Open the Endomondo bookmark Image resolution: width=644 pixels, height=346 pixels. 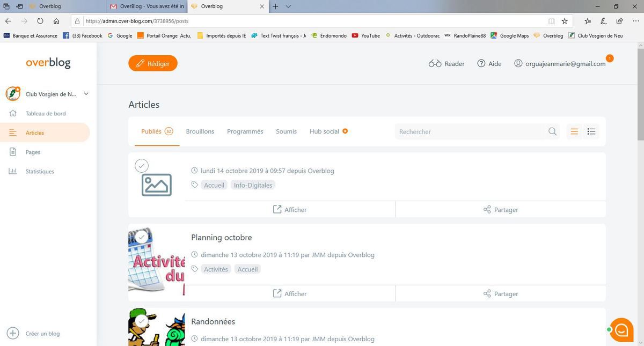pos(329,36)
